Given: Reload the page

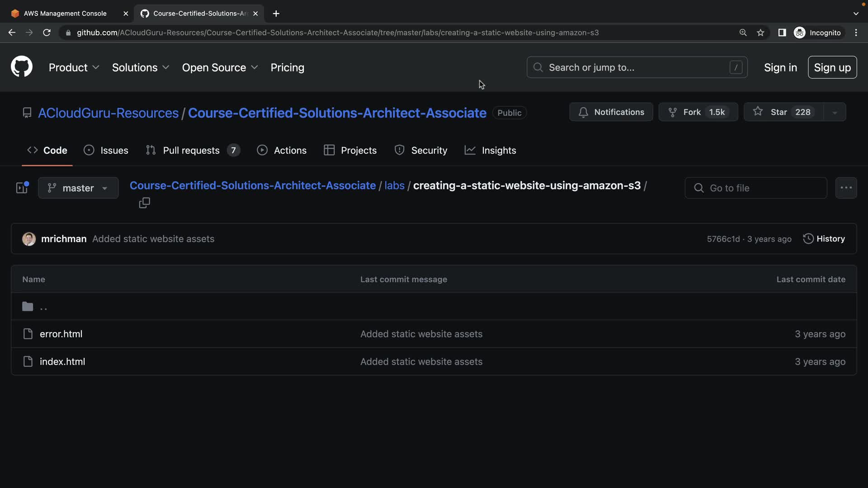Looking at the screenshot, I should point(47,33).
